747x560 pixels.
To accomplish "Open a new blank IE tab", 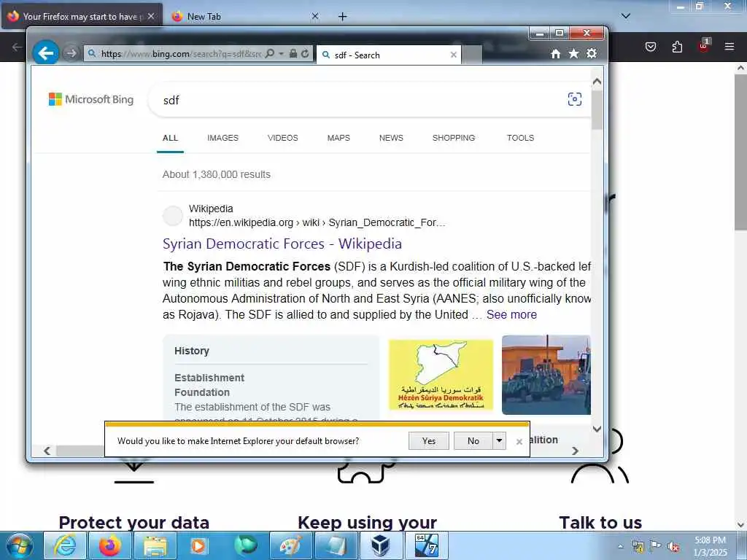I will tap(472, 55).
